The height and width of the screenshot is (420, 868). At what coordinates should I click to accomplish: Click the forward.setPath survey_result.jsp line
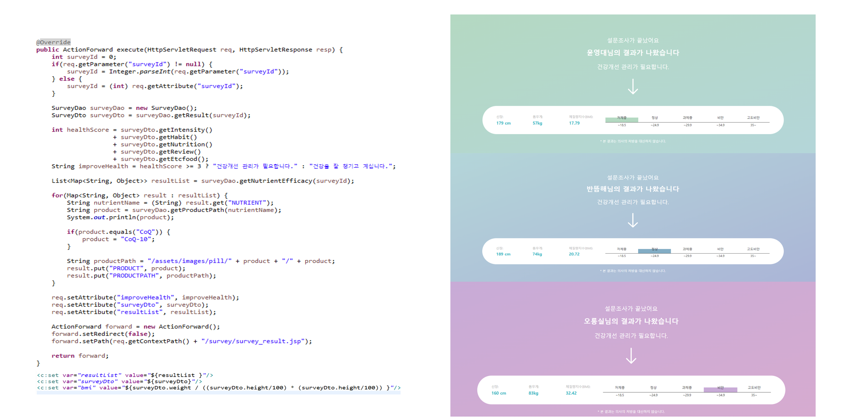(182, 341)
